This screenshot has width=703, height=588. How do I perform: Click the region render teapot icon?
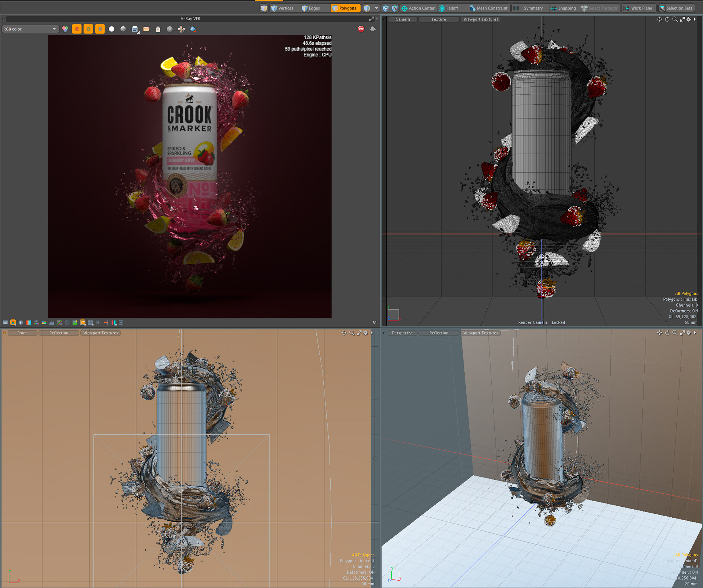[x=193, y=29]
